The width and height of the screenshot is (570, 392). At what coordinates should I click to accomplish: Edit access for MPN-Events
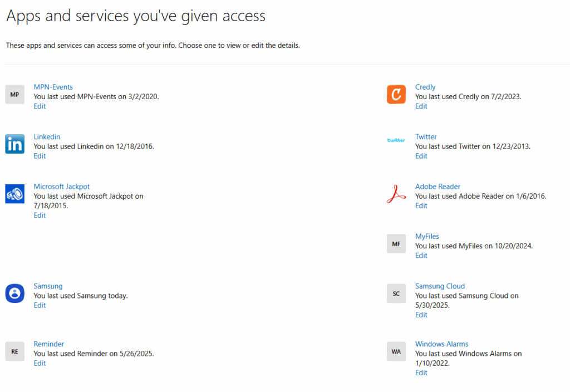(x=40, y=106)
